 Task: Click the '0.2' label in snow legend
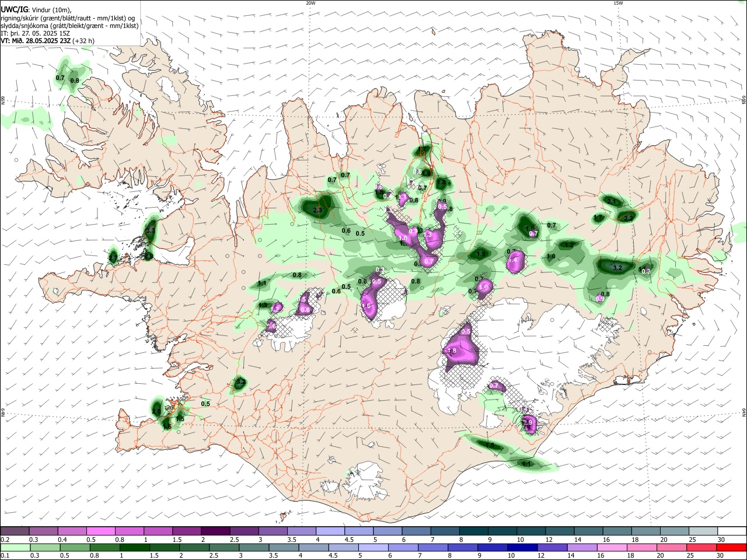pos(4,540)
